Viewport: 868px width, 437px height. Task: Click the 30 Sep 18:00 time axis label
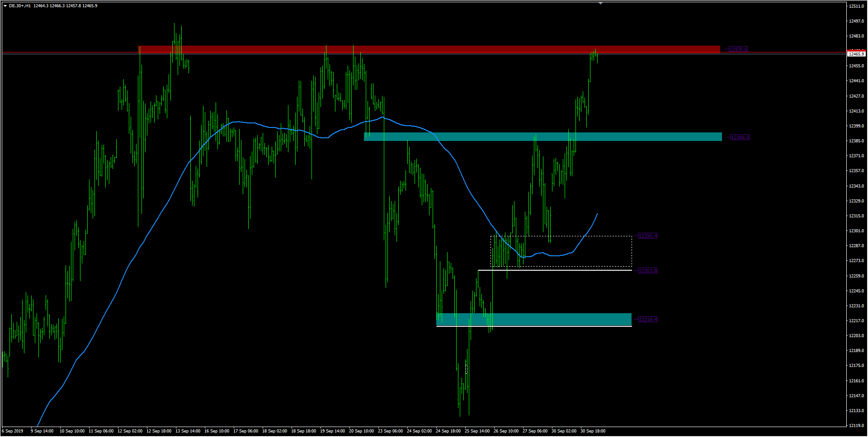[x=593, y=431]
